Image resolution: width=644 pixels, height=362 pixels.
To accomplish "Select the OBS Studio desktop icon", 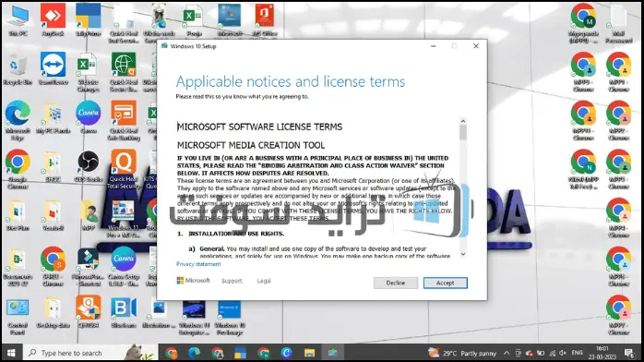I will [x=89, y=166].
